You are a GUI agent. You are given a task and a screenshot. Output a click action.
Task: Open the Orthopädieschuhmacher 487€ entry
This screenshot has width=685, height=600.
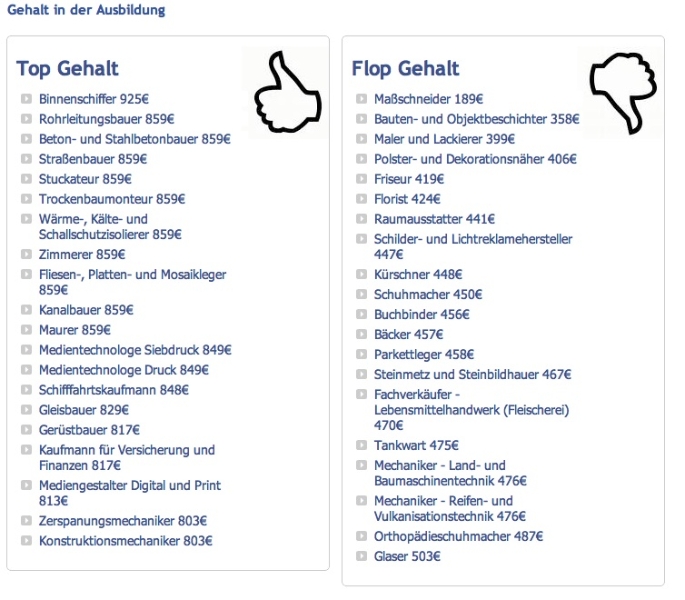tap(458, 537)
